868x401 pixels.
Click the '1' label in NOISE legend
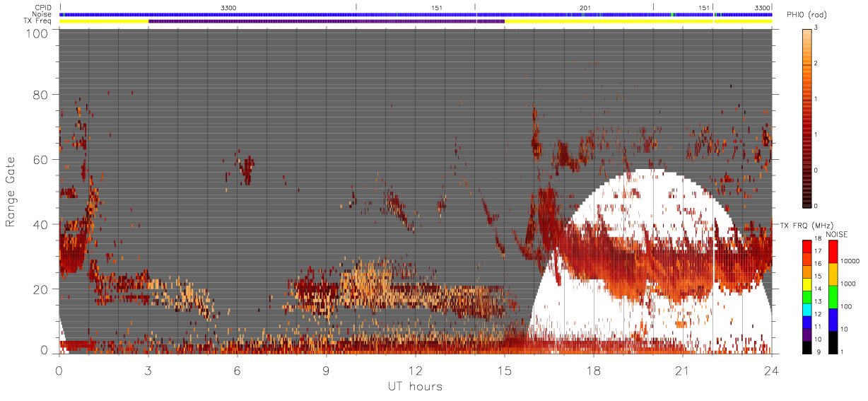coord(843,352)
